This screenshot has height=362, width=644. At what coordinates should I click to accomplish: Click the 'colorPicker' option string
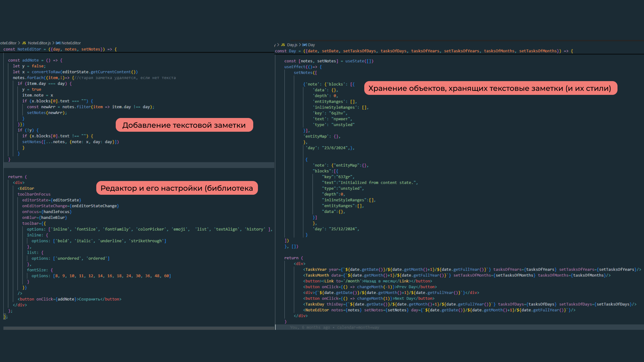tap(151, 229)
